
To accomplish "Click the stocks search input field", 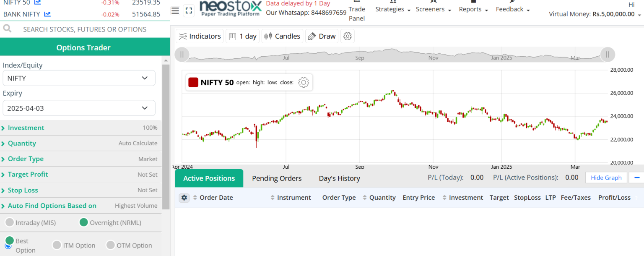I will point(84,29).
